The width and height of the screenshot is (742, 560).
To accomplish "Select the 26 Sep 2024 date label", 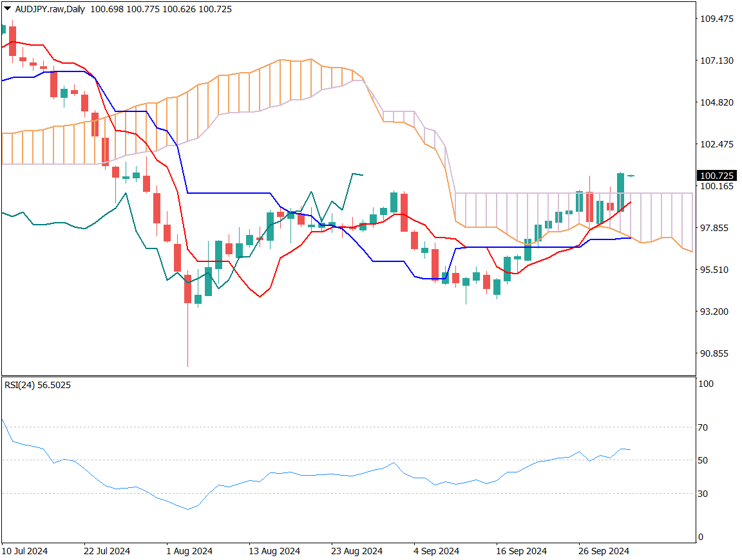I will click(604, 551).
